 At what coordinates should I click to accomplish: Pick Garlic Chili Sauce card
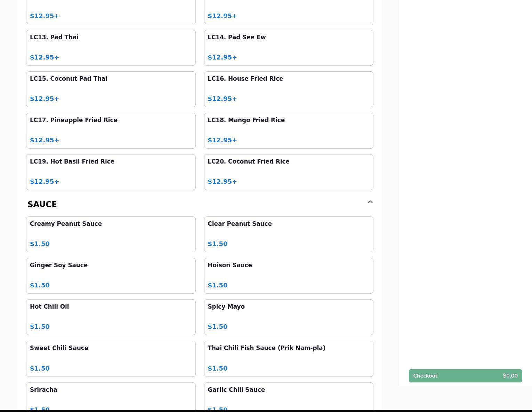click(x=288, y=397)
